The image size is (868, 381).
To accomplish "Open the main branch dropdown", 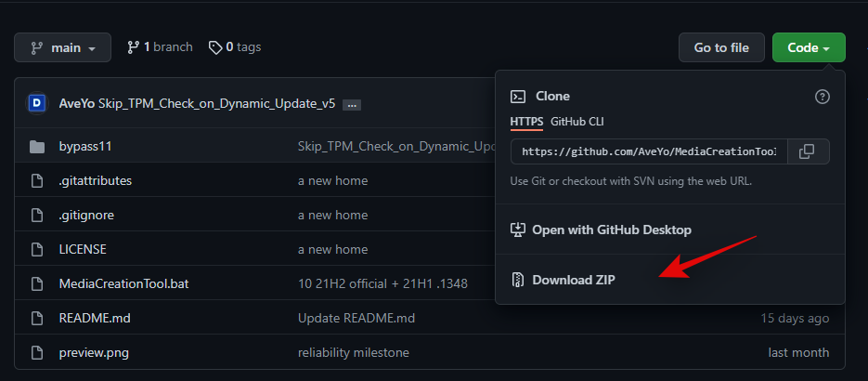I will 62,47.
